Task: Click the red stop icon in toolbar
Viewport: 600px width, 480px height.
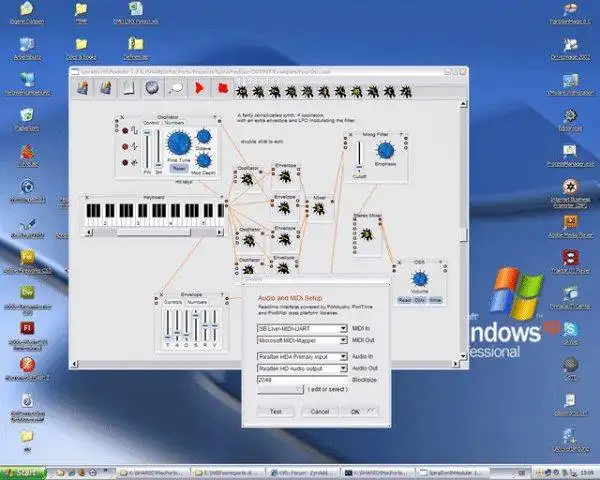Action: coord(222,88)
